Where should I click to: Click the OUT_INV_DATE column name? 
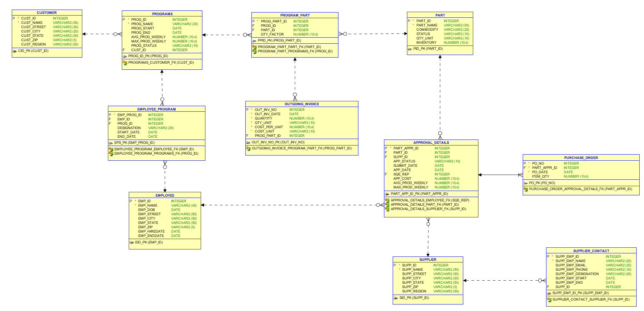pos(267,114)
